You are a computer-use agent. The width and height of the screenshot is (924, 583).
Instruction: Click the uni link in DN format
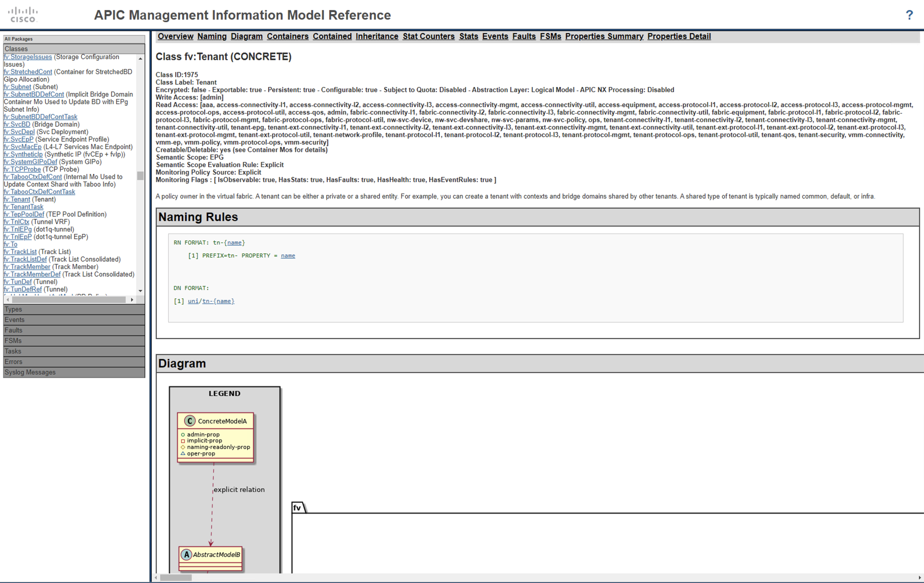193,301
